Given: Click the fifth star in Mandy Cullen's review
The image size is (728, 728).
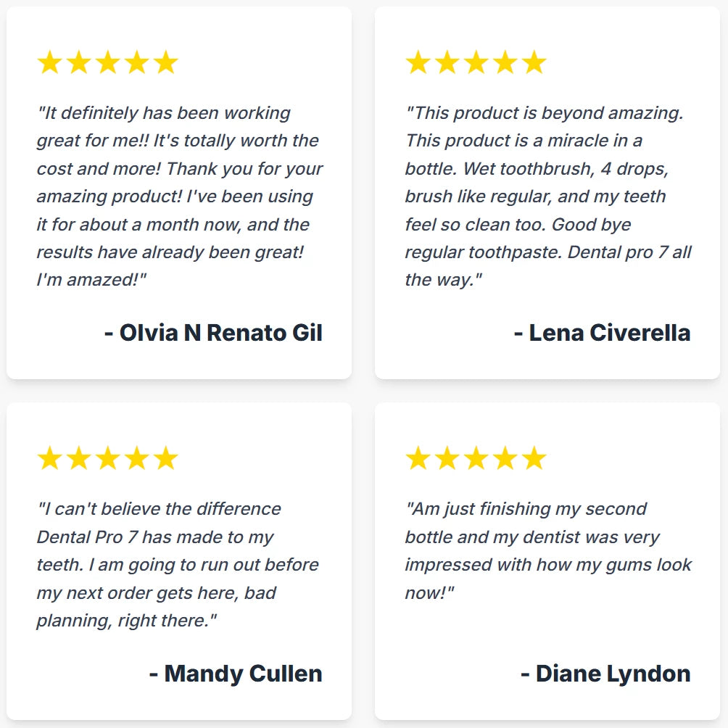Looking at the screenshot, I should click(166, 459).
